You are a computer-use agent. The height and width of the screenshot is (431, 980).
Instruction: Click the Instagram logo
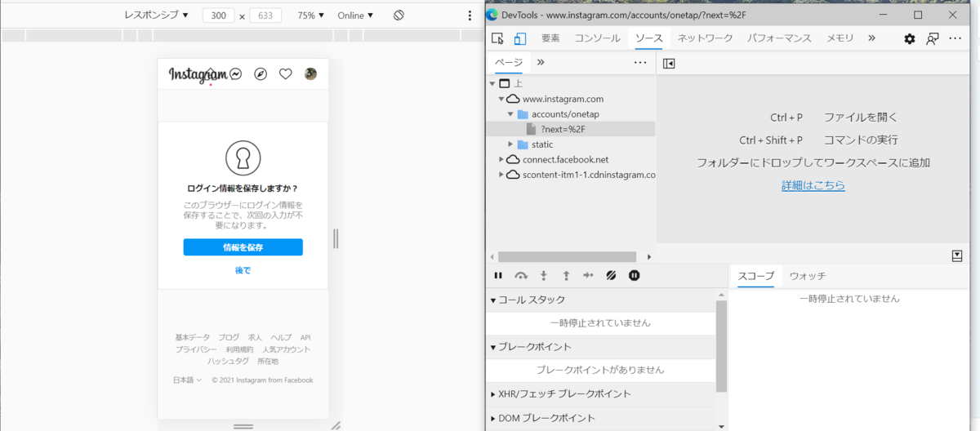198,74
